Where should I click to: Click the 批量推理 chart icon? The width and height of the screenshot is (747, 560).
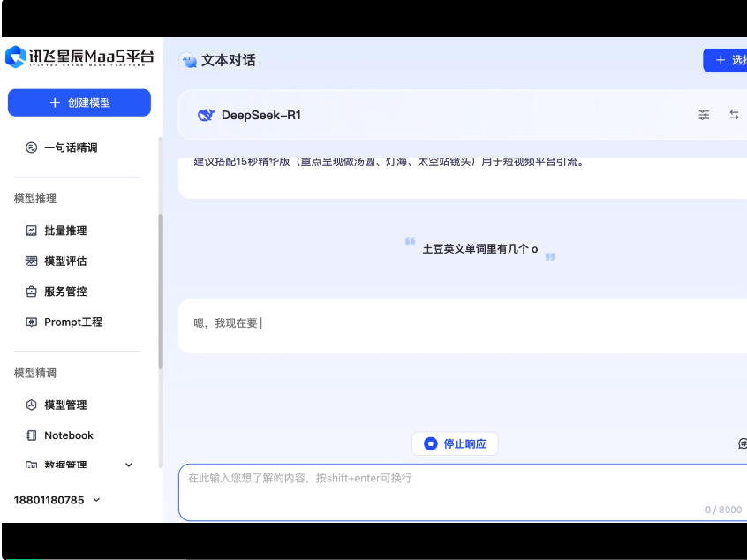pos(32,231)
